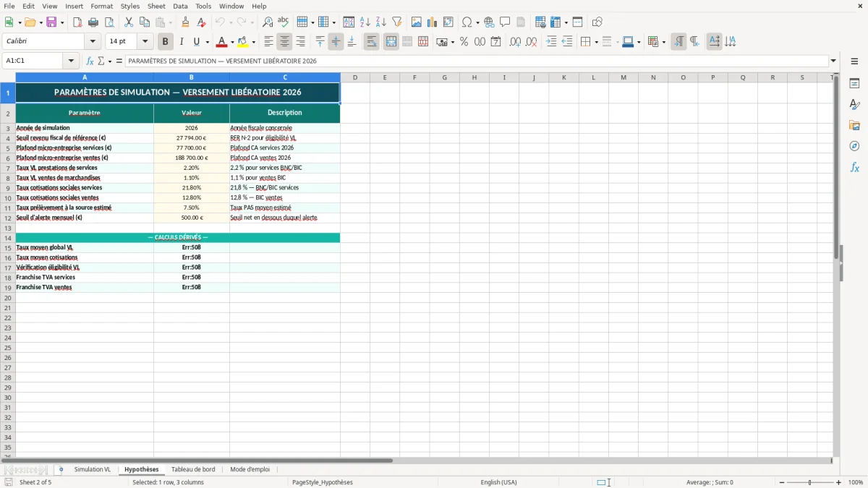Apply yellow background color swatch
Image resolution: width=868 pixels, height=488 pixels.
(x=242, y=42)
